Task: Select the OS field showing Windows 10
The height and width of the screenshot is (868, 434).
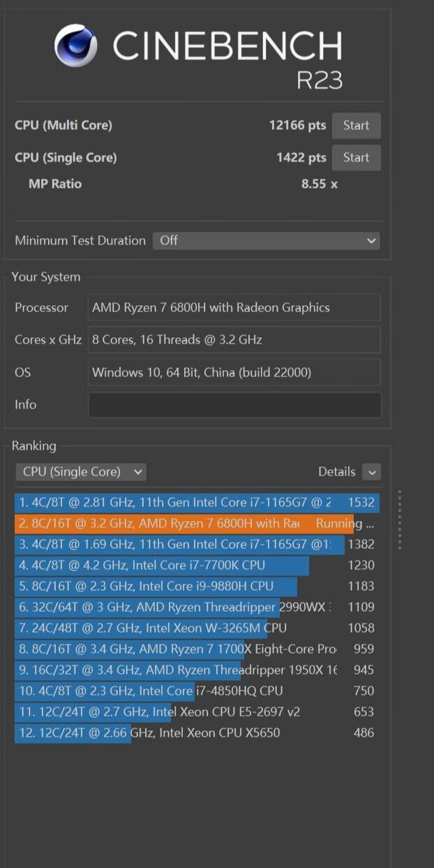Action: pos(234,372)
